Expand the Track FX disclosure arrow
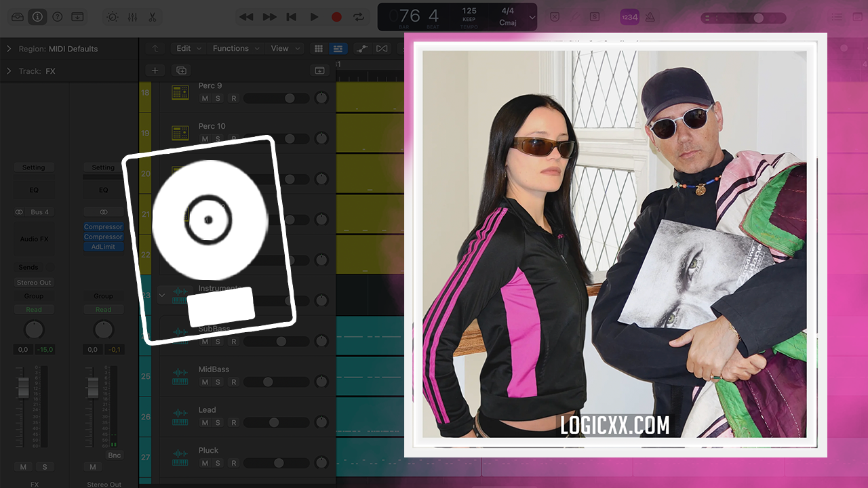Viewport: 868px width, 488px height. click(x=9, y=71)
